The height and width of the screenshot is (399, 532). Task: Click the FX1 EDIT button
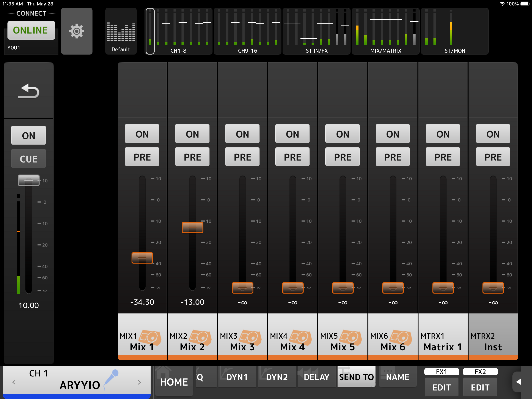[441, 387]
